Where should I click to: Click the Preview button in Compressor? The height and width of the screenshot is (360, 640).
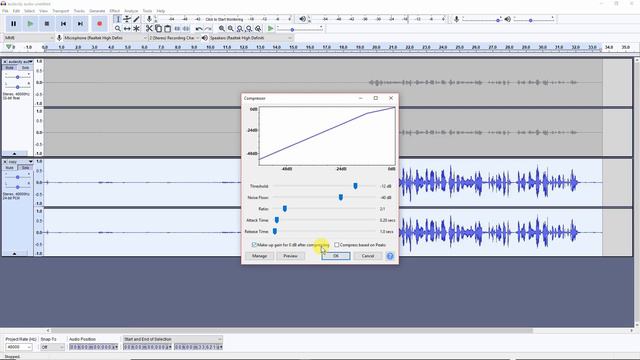[291, 256]
